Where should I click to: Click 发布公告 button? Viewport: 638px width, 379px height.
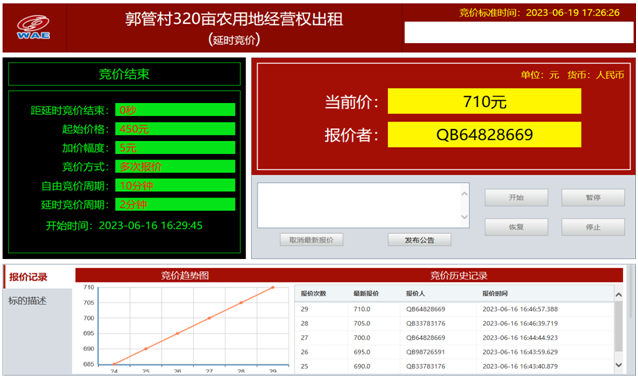pyautogui.click(x=419, y=240)
